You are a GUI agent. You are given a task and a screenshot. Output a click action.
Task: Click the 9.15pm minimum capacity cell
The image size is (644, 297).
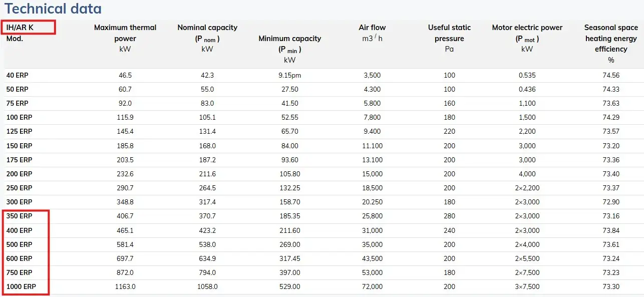coord(289,75)
